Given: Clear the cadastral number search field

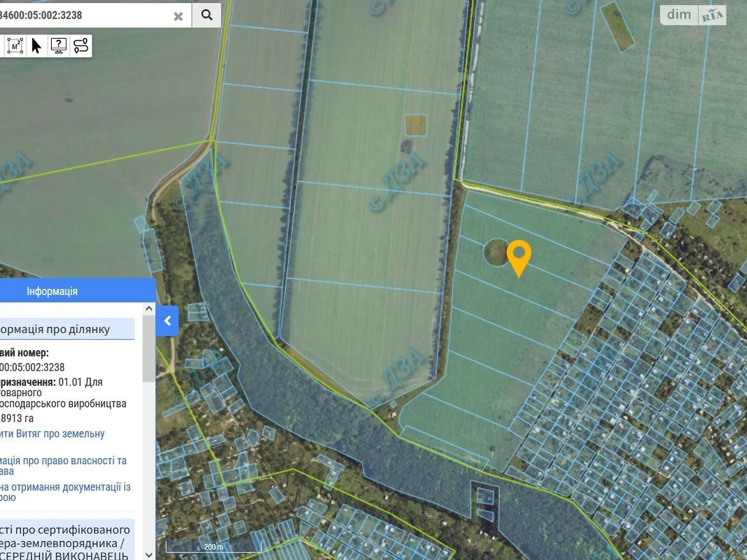Looking at the screenshot, I should coord(178,16).
